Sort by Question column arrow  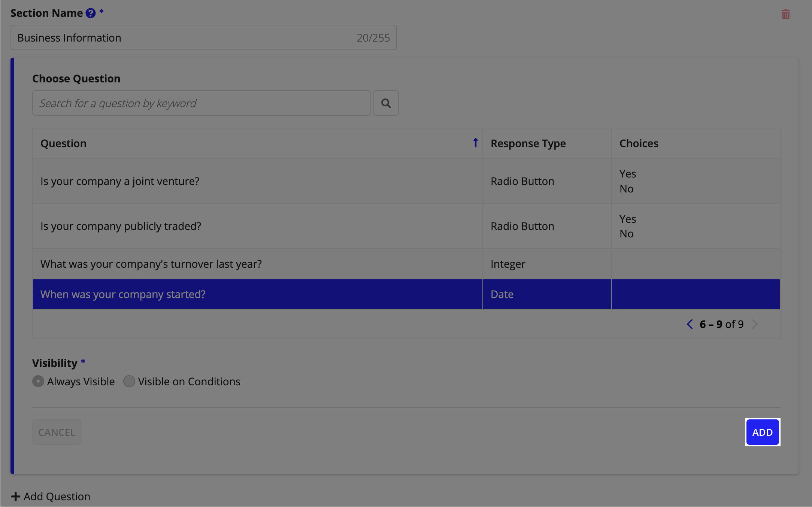475,143
